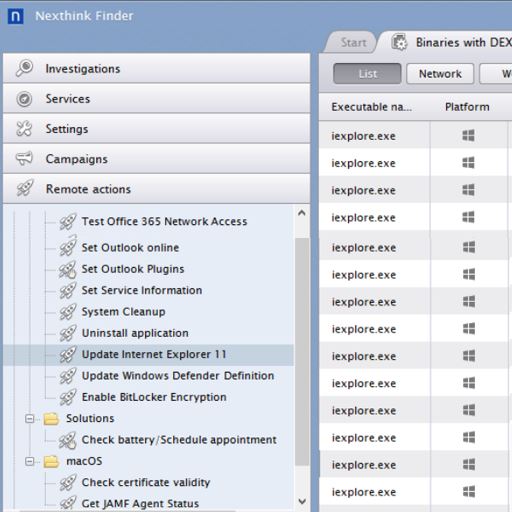This screenshot has height=512, width=512.
Task: Click Windows platform icon in last iexplore.exe row
Action: click(469, 492)
